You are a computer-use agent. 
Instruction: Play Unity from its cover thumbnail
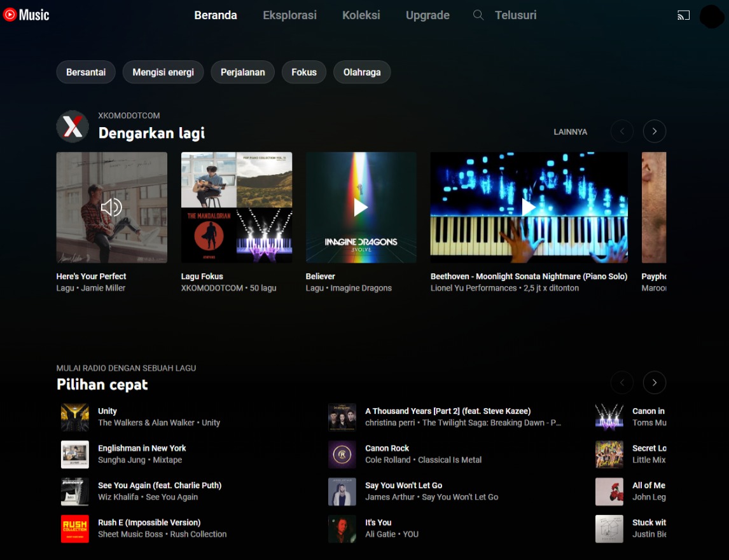pos(75,418)
